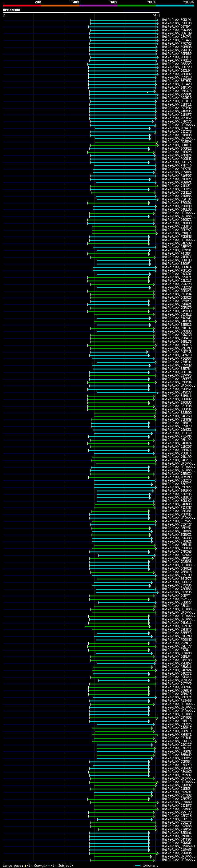Click the green ~80% identity legend bar
The height and width of the screenshot is (868, 197).
(x=137, y=6)
